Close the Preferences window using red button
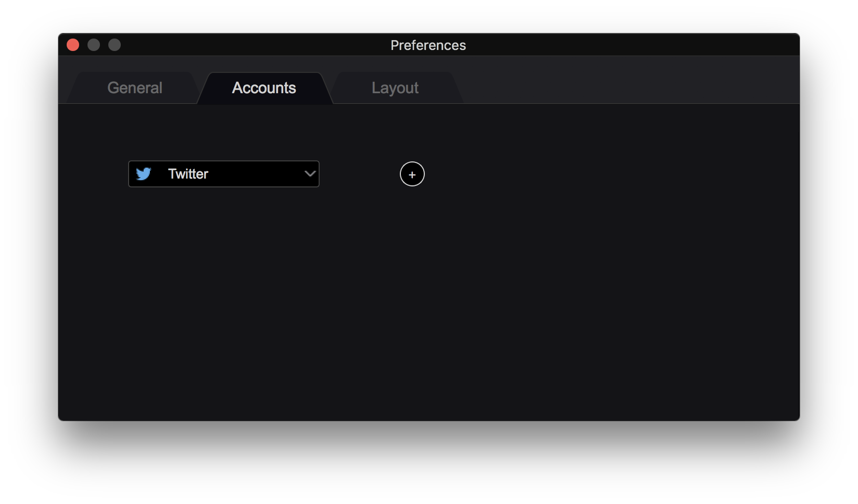This screenshot has height=504, width=858. tap(73, 45)
